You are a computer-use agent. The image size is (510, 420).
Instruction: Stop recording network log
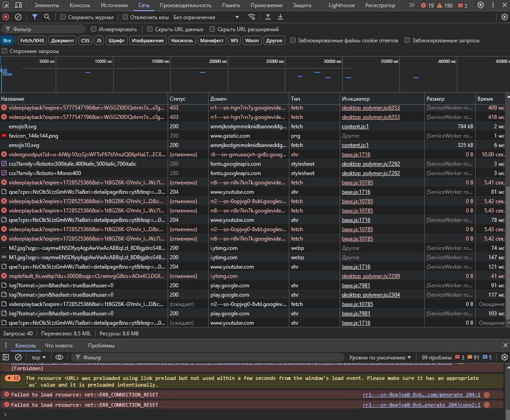(6, 17)
